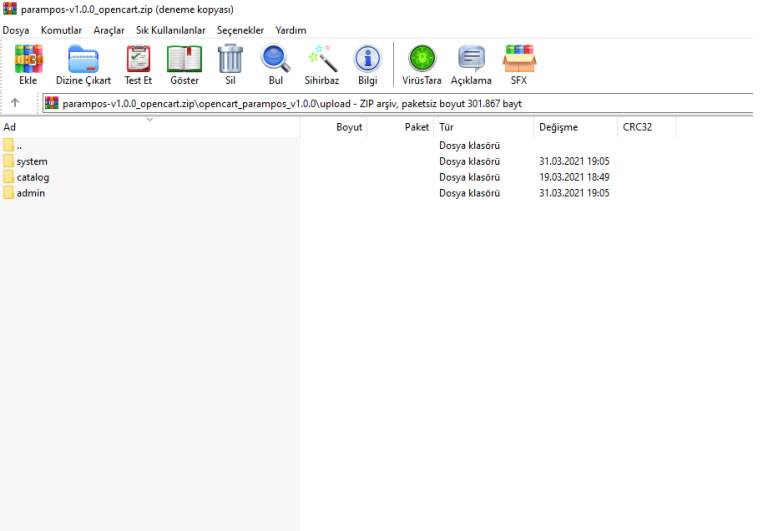Launch the Sihirbaz wizard
The height and width of the screenshot is (531, 764).
coord(322,58)
